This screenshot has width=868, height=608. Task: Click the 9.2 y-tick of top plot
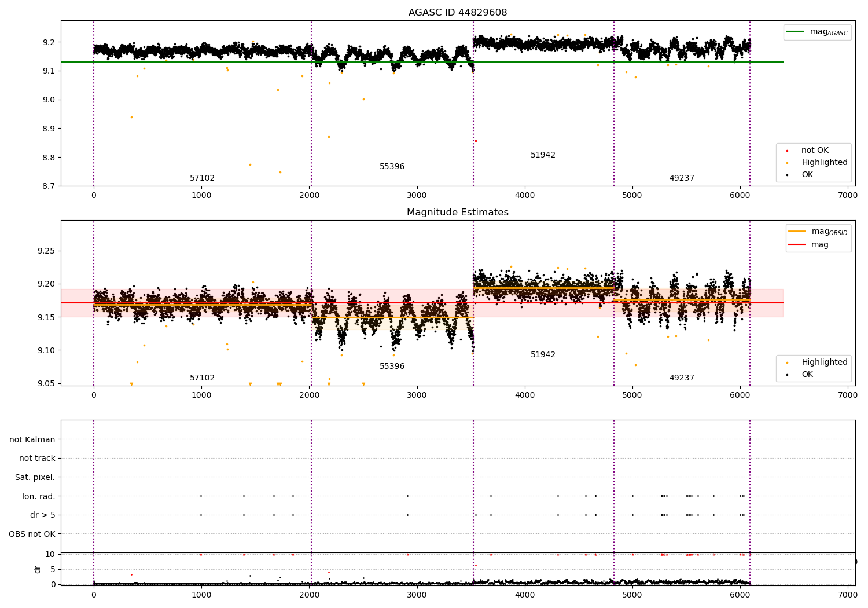[49, 42]
